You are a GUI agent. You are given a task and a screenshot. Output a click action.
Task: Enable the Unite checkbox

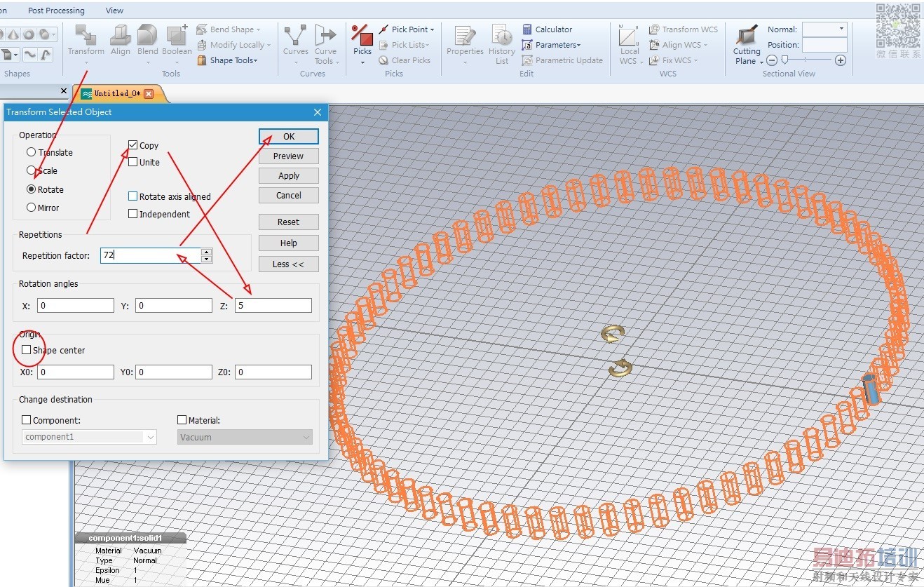click(x=133, y=162)
